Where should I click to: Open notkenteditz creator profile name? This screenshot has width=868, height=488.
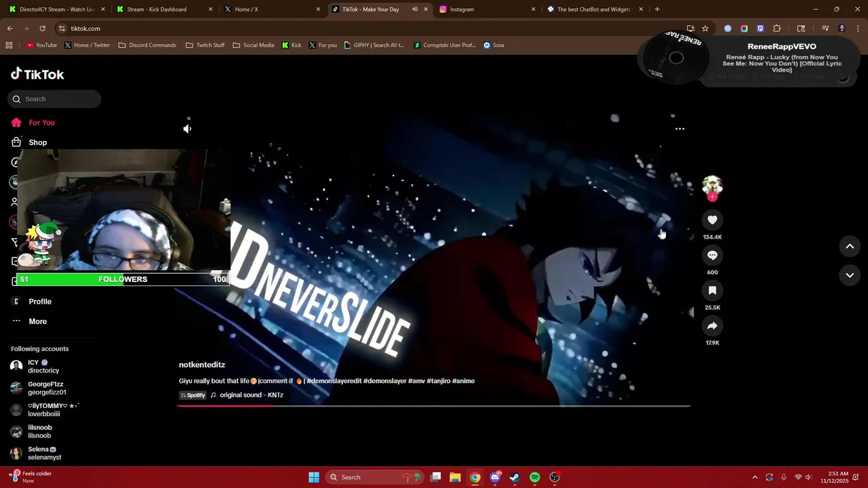pos(202,365)
